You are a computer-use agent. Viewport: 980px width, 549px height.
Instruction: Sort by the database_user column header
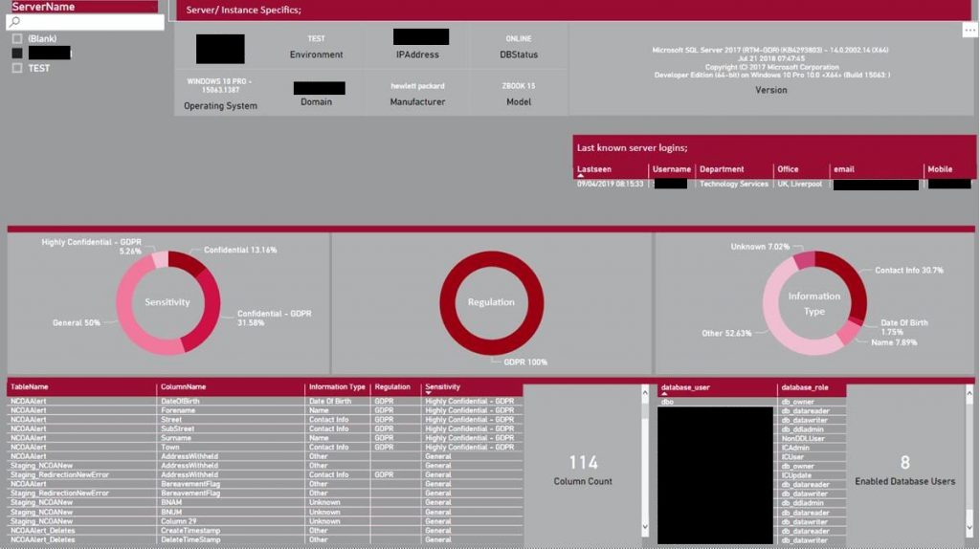685,388
